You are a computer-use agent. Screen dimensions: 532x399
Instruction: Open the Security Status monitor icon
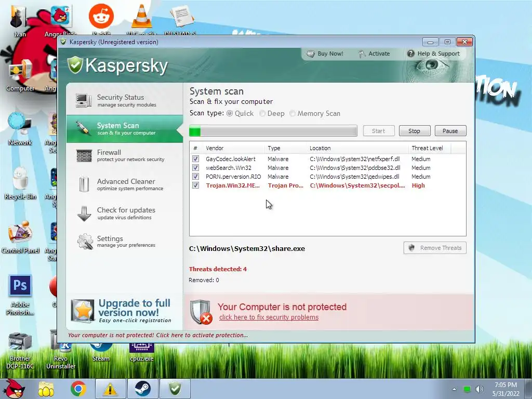(x=84, y=100)
